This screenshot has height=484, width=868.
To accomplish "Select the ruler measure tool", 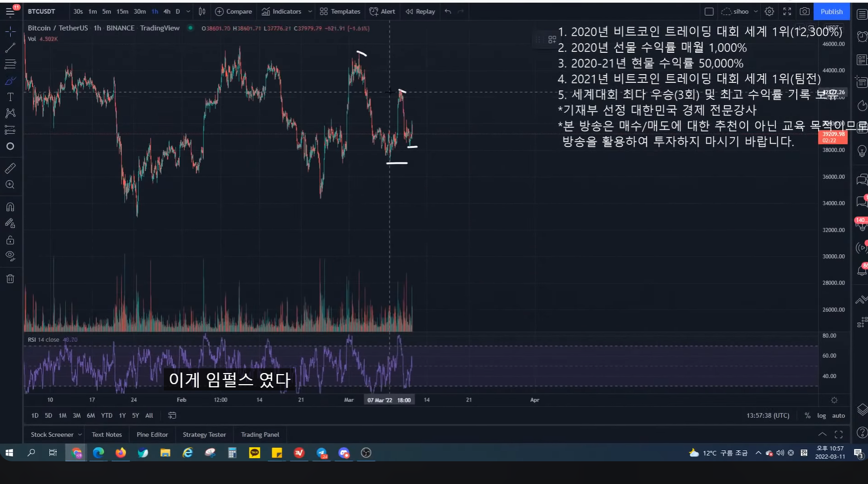I will pyautogui.click(x=10, y=169).
